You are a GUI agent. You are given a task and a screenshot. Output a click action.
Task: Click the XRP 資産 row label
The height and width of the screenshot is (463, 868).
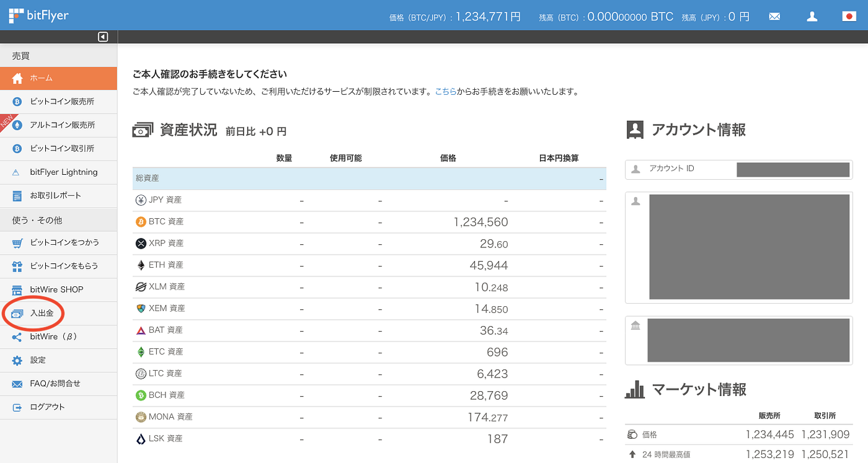tap(166, 244)
